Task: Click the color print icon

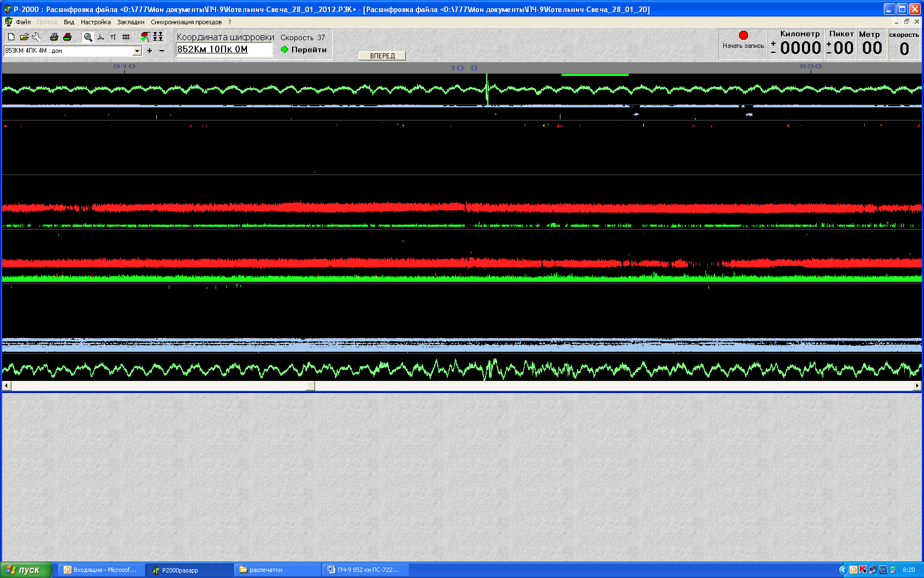Action: (x=67, y=37)
